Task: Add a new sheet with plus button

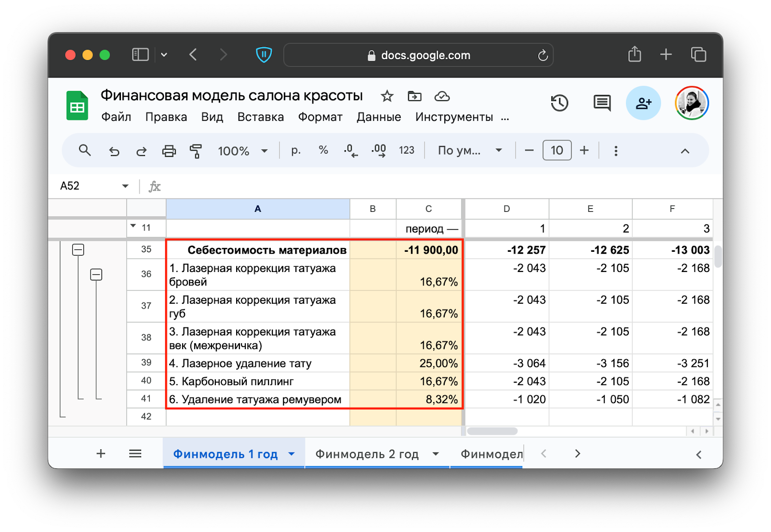Action: (x=101, y=454)
